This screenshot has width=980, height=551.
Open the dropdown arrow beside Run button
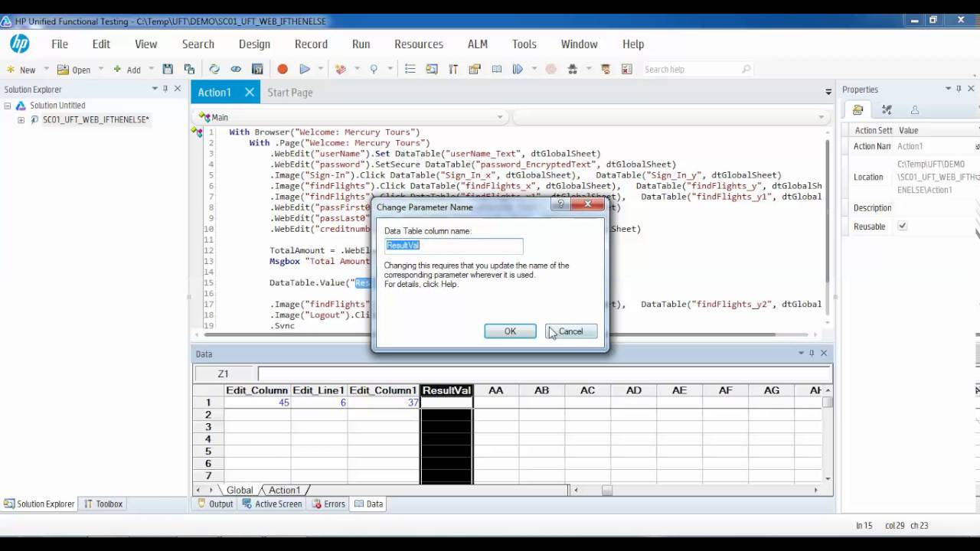321,69
